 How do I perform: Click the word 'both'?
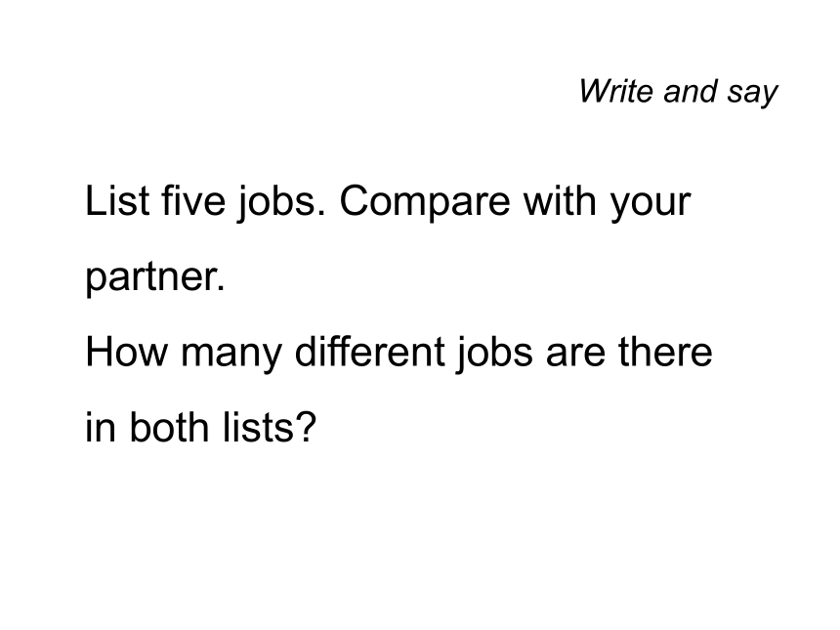(169, 428)
